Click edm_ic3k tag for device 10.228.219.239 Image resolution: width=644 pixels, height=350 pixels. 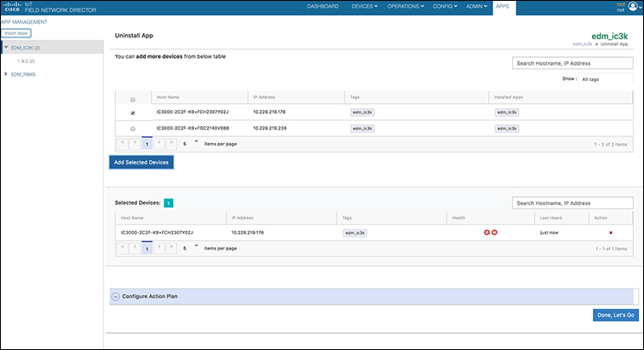pyautogui.click(x=362, y=129)
